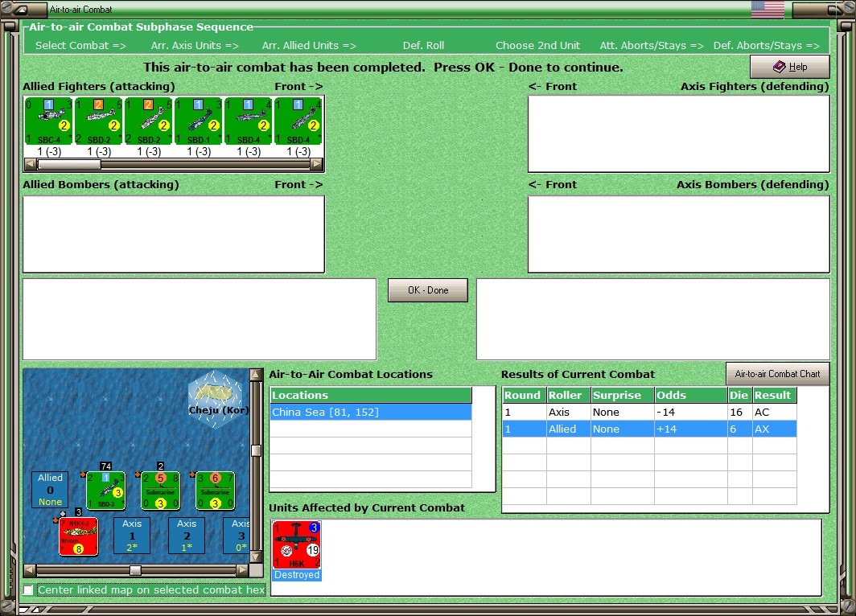This screenshot has width=856, height=616.
Task: Click the Allied fighters list scrollbar thumb
Action: [69, 164]
